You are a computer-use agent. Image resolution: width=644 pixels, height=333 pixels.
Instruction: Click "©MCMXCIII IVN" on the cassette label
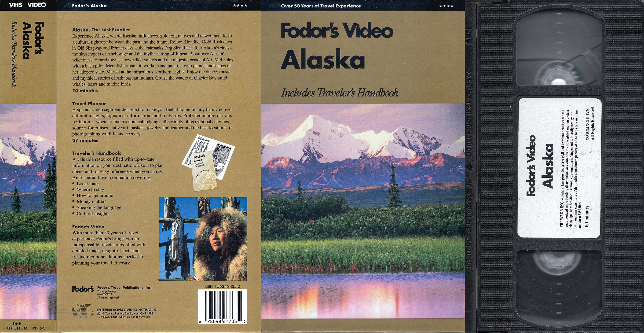[x=587, y=124]
